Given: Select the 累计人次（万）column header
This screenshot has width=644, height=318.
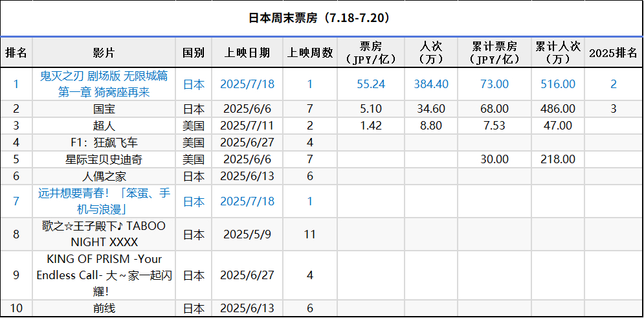Looking at the screenshot, I should [x=558, y=52].
